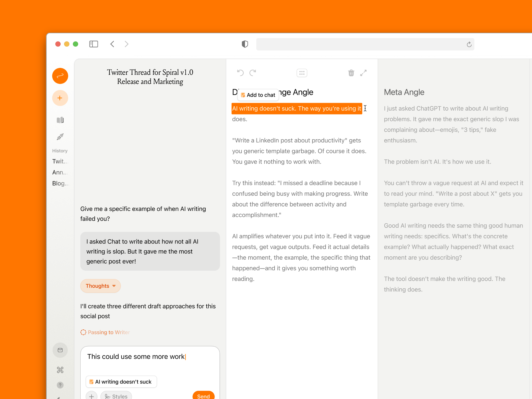Screen dimensions: 532x399
Task: Delete the draft with trash icon
Action: coord(351,73)
